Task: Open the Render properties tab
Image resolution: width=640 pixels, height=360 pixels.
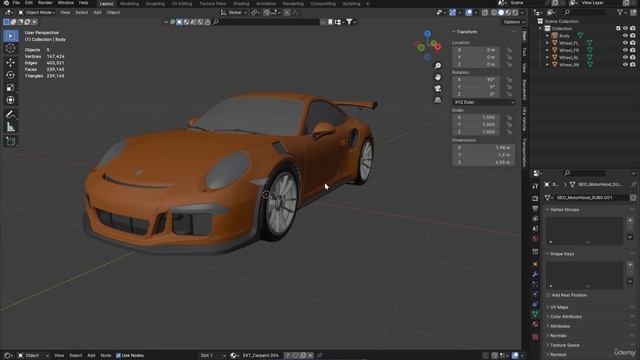Action: click(535, 198)
